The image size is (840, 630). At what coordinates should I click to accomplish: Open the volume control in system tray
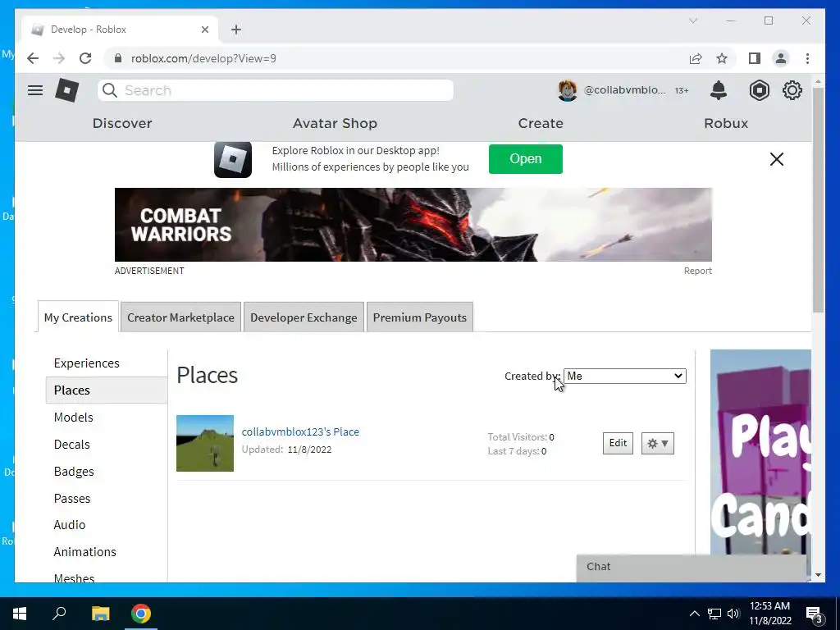(x=733, y=614)
